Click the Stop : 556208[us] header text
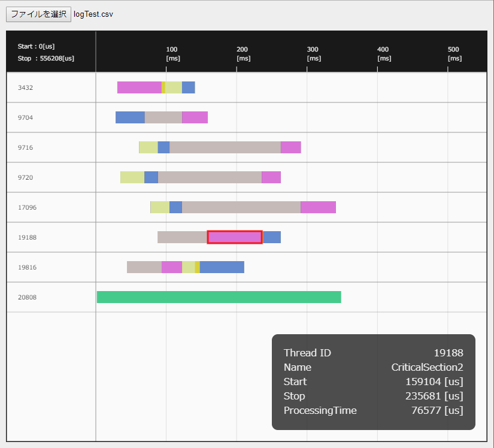 click(x=46, y=58)
